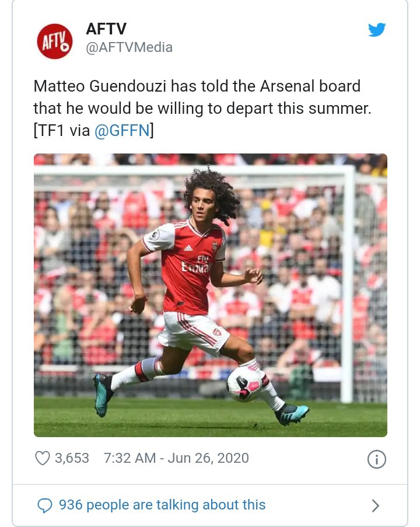Click the 7:32 AM - Jun 26, 2020 timestamp
The height and width of the screenshot is (527, 420).
tap(176, 458)
